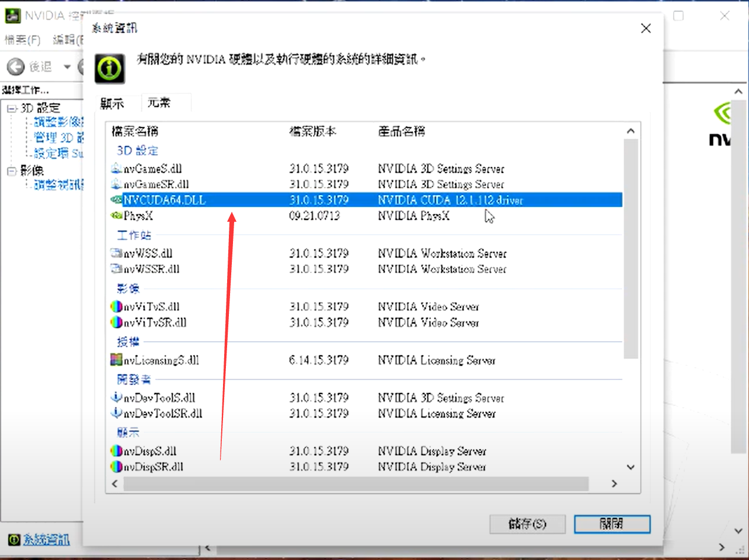Click the file list's vertical scrollbar thumb

pos(631,248)
